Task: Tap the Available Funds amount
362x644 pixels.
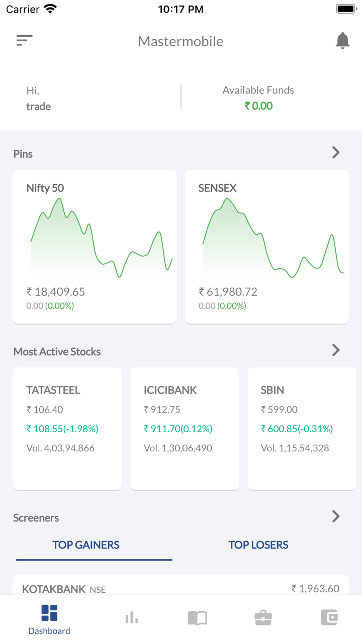Action: pyautogui.click(x=258, y=106)
